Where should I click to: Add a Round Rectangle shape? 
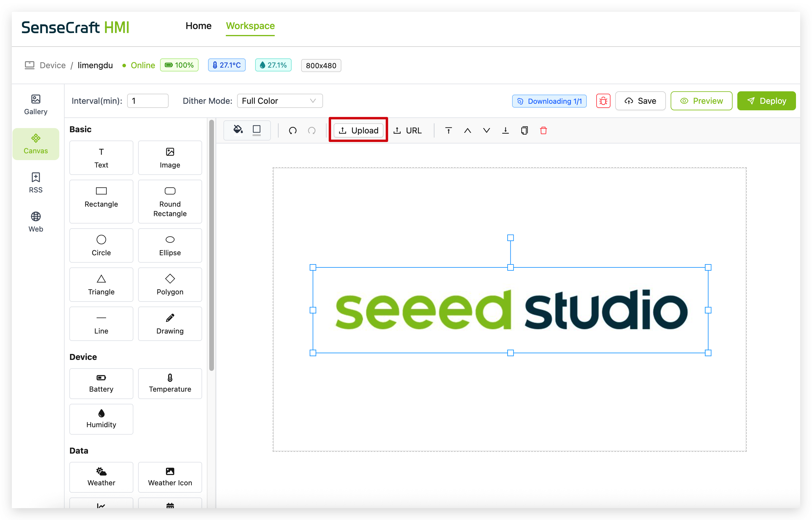tap(170, 201)
